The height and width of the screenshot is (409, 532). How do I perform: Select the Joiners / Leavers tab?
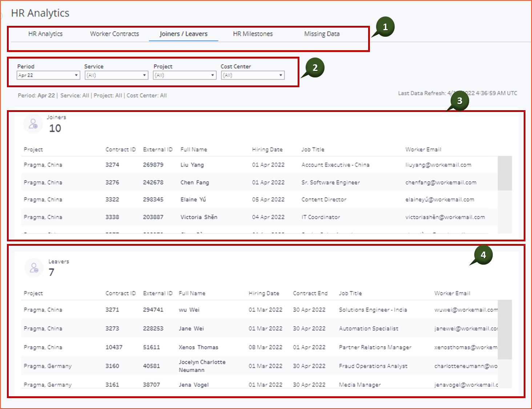[184, 33]
